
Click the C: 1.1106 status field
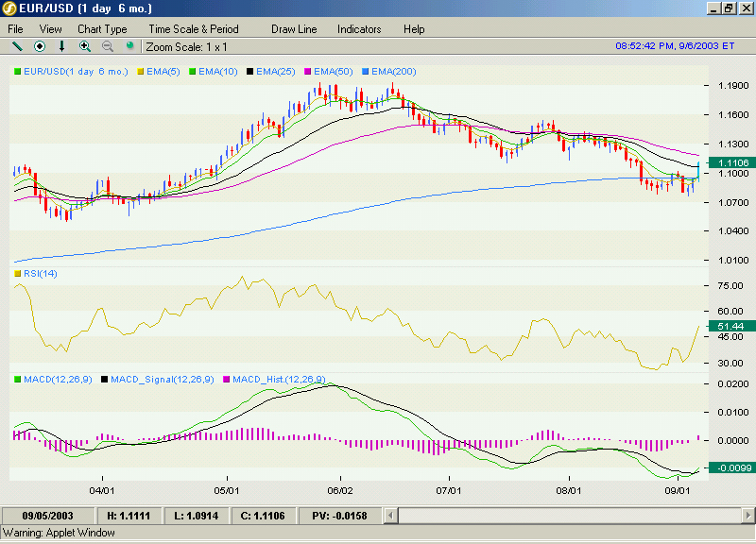pyautogui.click(x=263, y=516)
